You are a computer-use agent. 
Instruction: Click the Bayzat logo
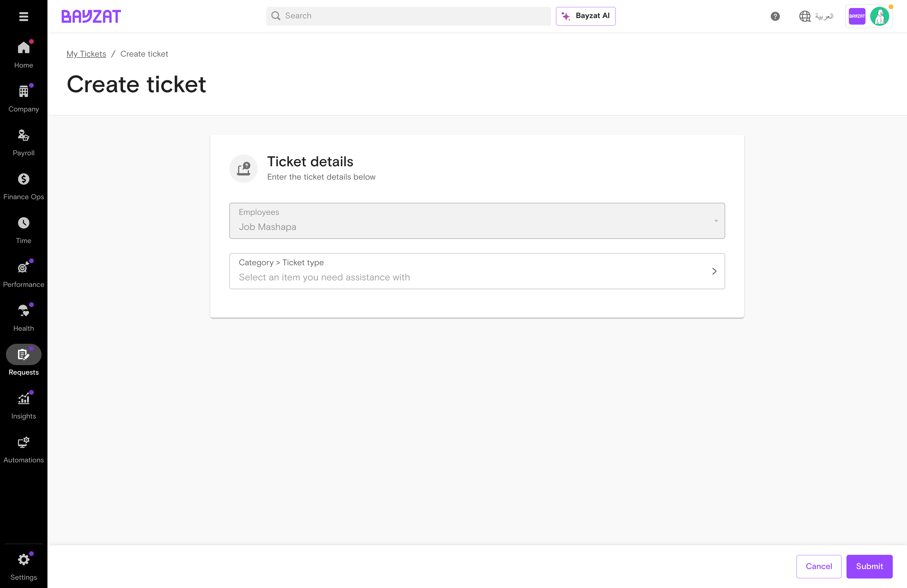pyautogui.click(x=91, y=16)
